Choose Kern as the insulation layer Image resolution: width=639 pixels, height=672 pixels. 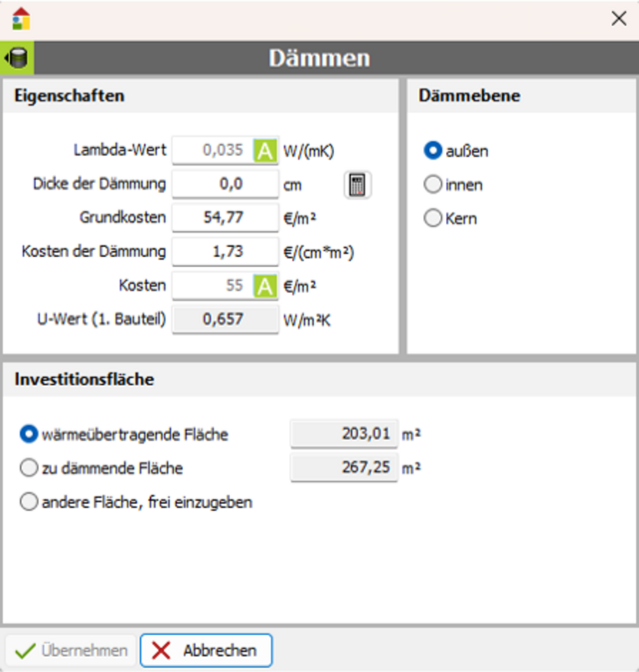pyautogui.click(x=433, y=218)
